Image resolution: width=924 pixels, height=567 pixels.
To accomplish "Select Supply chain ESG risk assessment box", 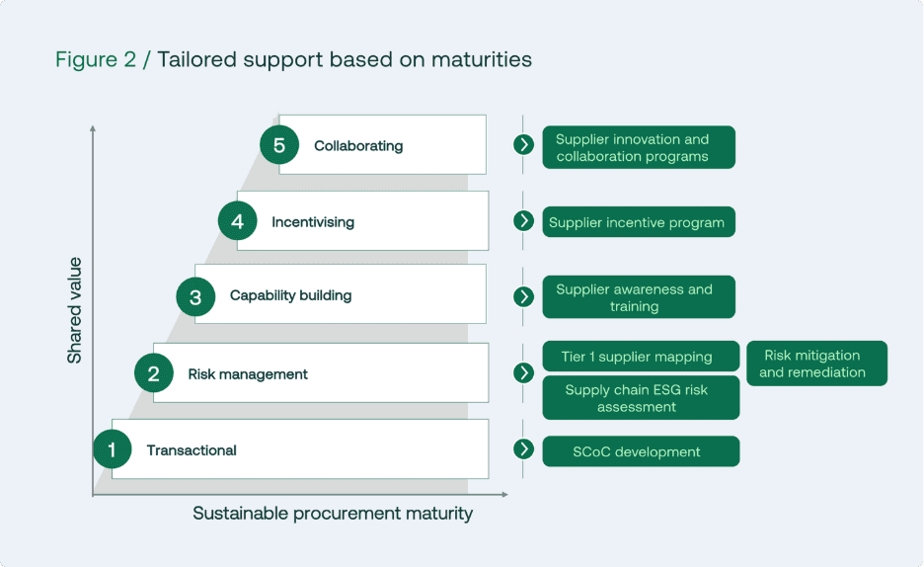I will pos(641,398).
